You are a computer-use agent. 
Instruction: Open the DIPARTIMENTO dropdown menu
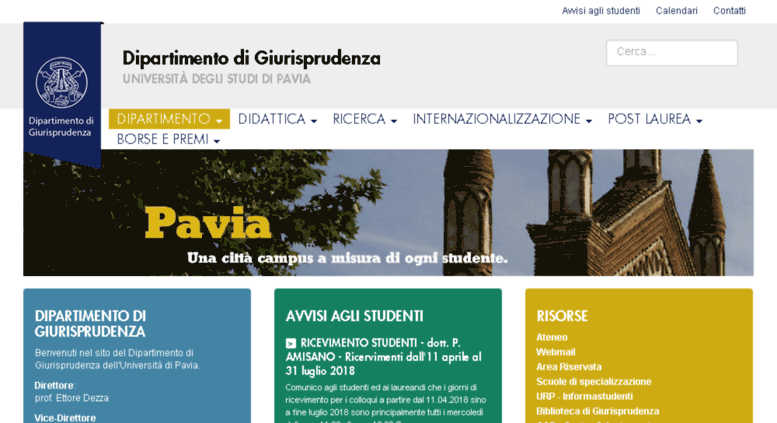pyautogui.click(x=169, y=119)
